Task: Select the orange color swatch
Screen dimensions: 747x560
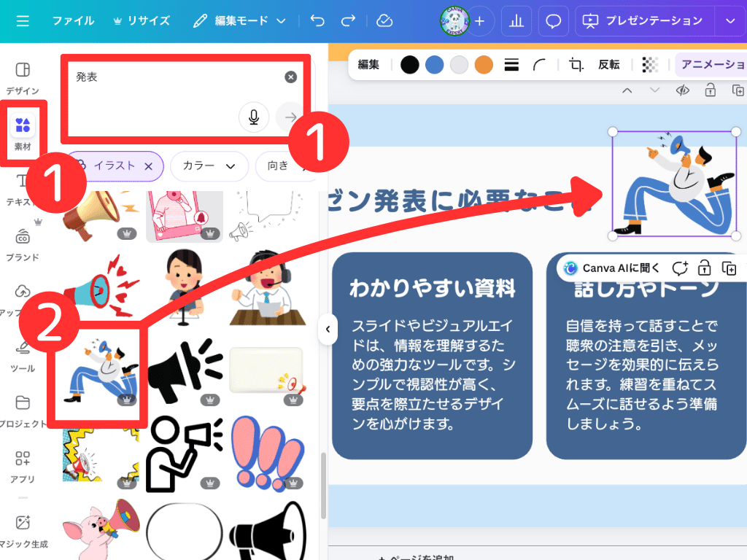Action: point(483,64)
